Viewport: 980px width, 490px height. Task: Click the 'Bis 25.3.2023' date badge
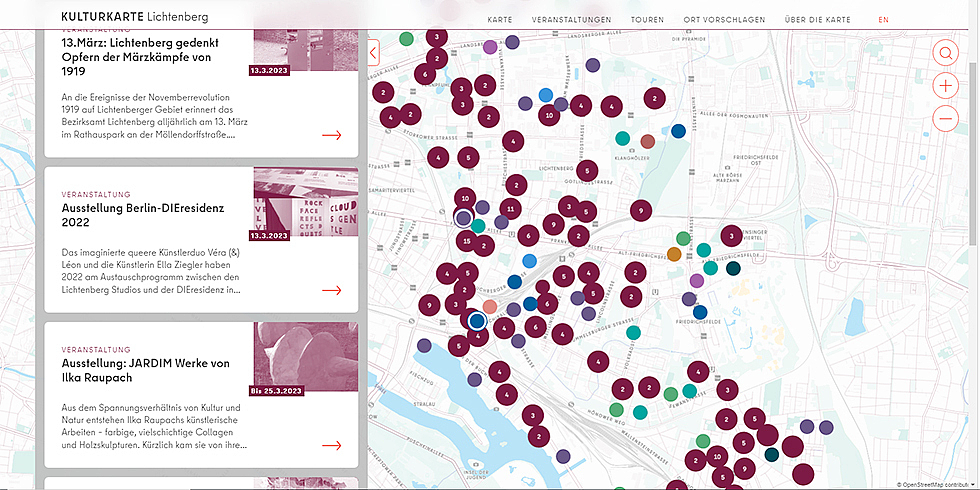276,391
